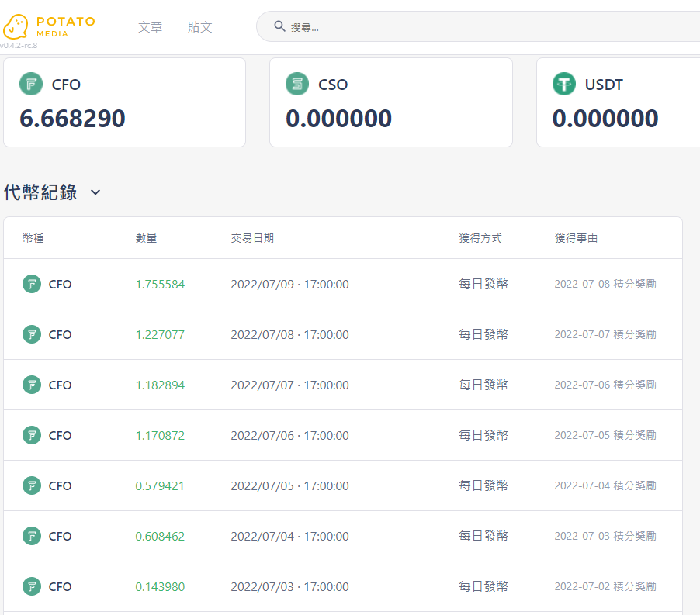Click the date 2022/07/06 · 17:00:00

click(289, 436)
